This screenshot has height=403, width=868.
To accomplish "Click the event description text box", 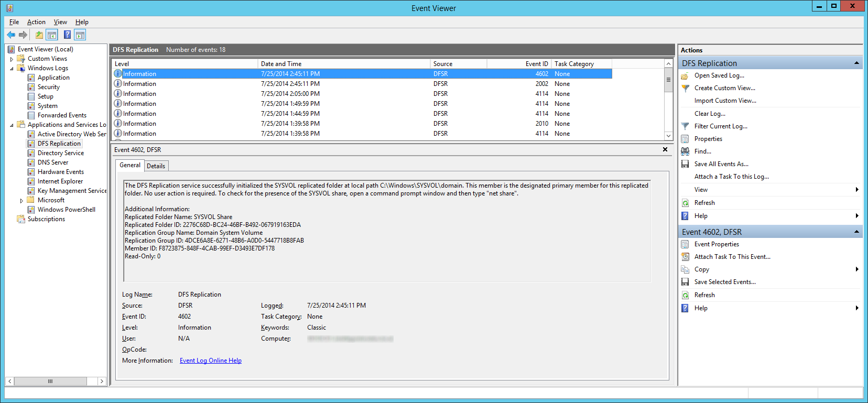I will tap(387, 231).
